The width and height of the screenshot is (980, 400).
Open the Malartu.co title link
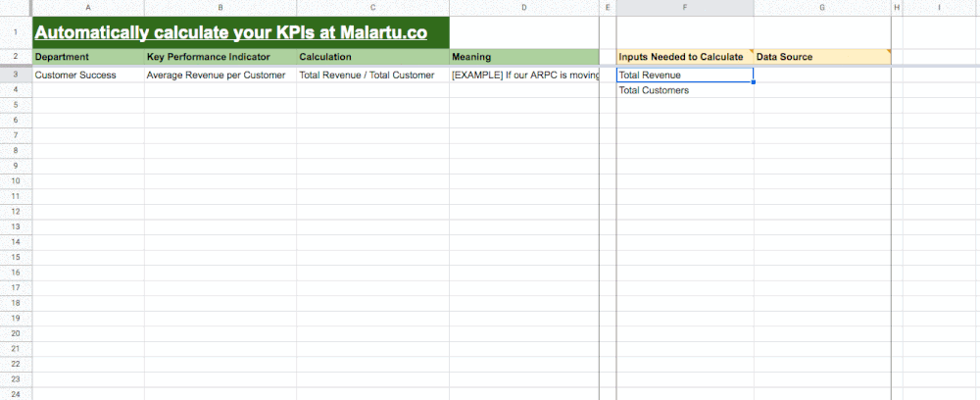tap(230, 32)
